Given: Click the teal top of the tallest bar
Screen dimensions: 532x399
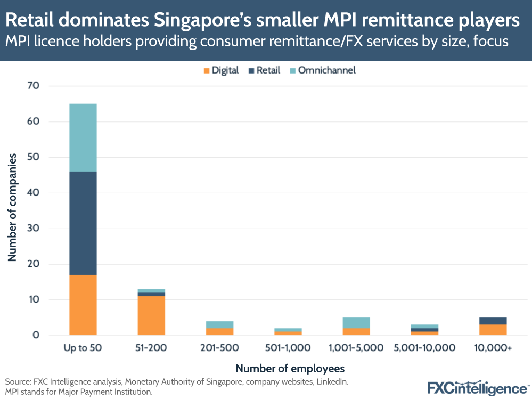Looking at the screenshot, I should pos(83,136).
